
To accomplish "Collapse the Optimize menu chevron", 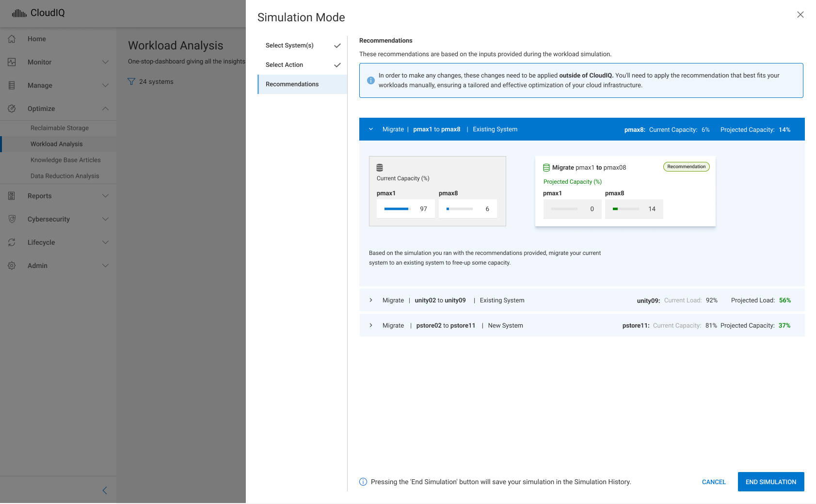I will [105, 109].
